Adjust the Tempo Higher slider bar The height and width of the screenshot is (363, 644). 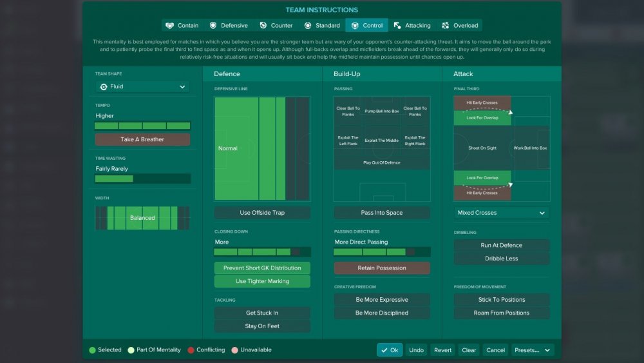(142, 126)
